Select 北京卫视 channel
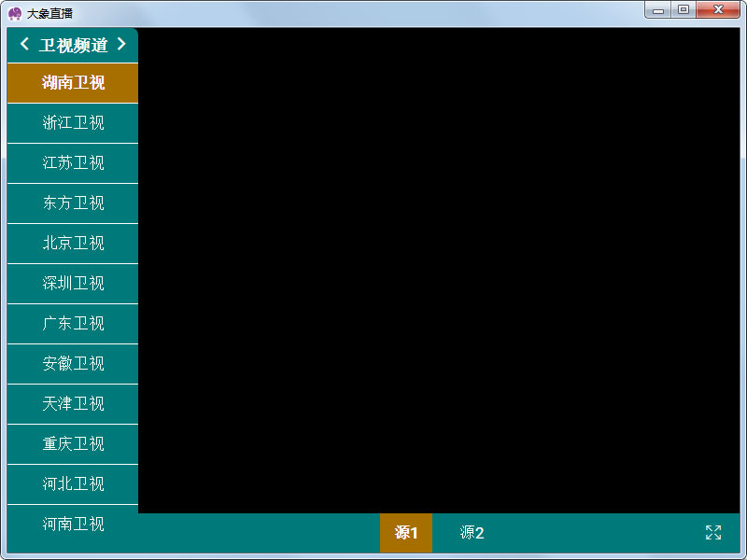 73,244
